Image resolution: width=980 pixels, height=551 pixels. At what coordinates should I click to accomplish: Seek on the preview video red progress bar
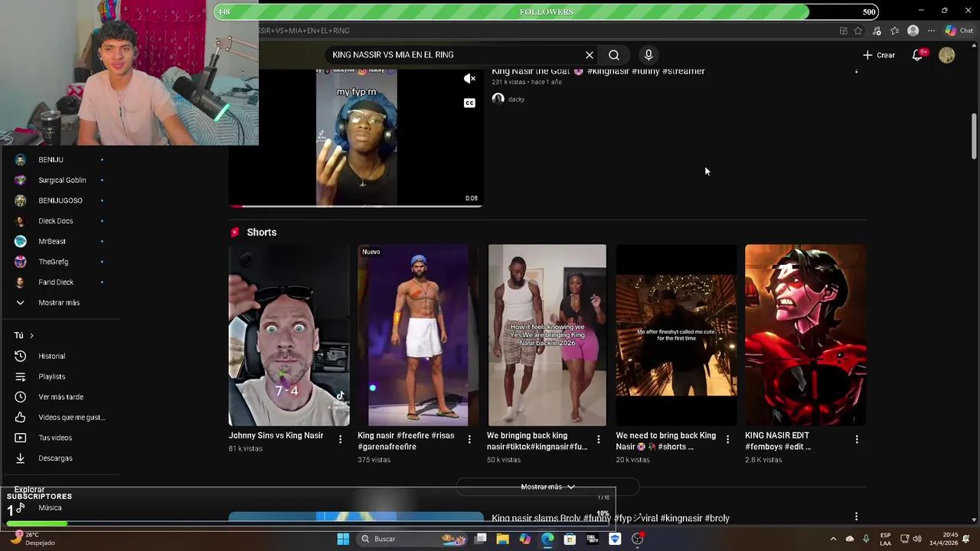coord(356,206)
